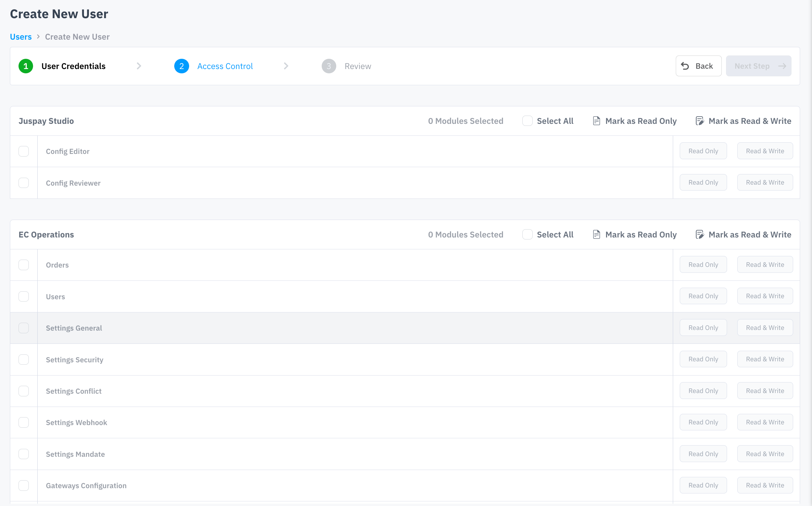Set Settings Security to Read Only
Image resolution: width=812 pixels, height=506 pixels.
coord(703,359)
